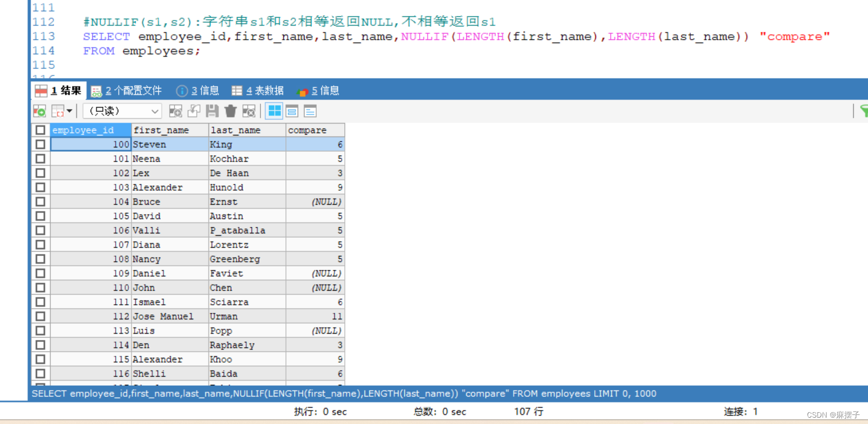This screenshot has width=868, height=424.
Task: Select the cell containing Steven
Action: [x=170, y=144]
